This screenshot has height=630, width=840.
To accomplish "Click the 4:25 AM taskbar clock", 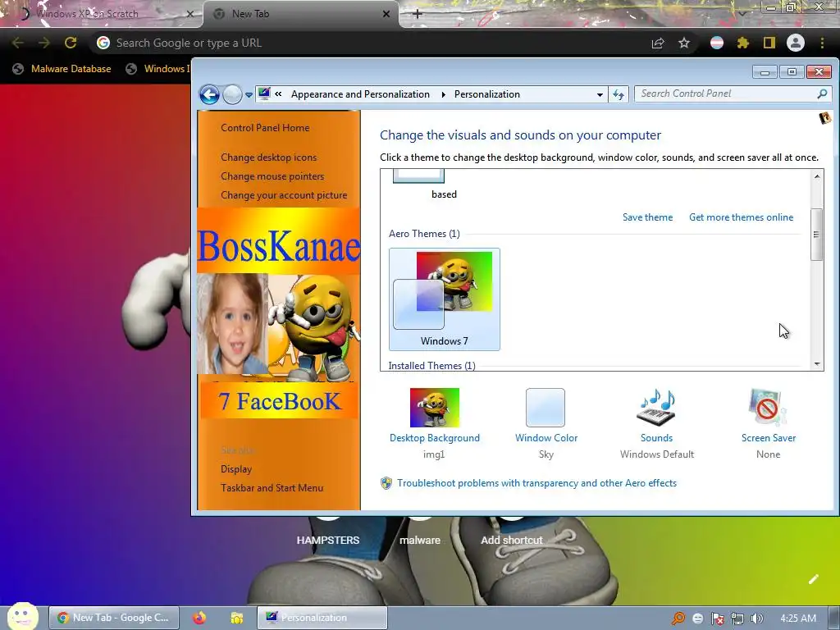I will tap(797, 619).
